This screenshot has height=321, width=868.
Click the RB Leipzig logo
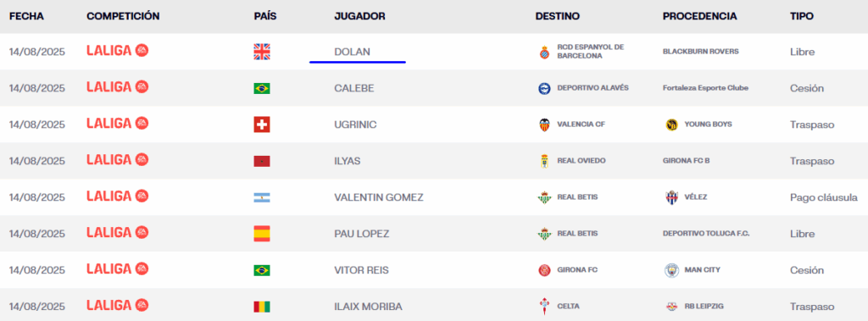point(671,307)
